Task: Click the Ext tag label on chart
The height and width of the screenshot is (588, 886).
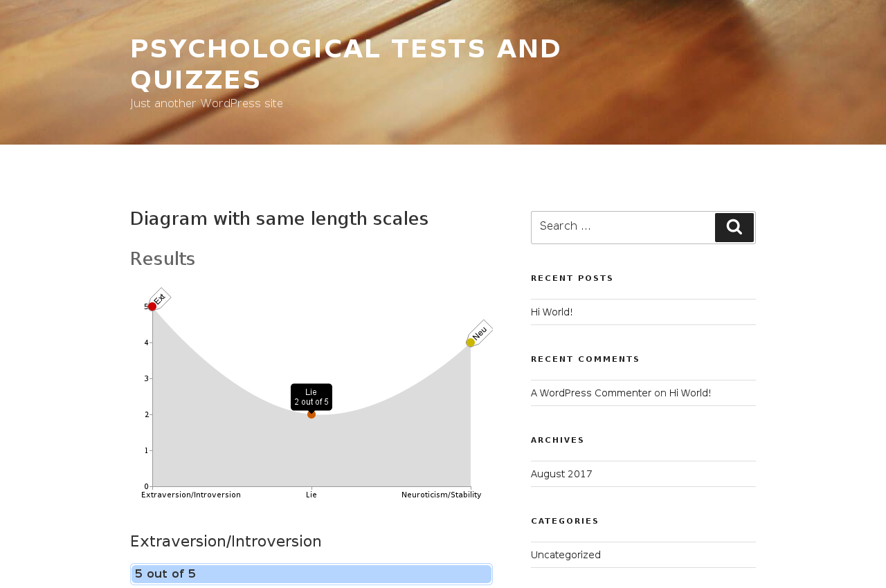Action: 160,299
